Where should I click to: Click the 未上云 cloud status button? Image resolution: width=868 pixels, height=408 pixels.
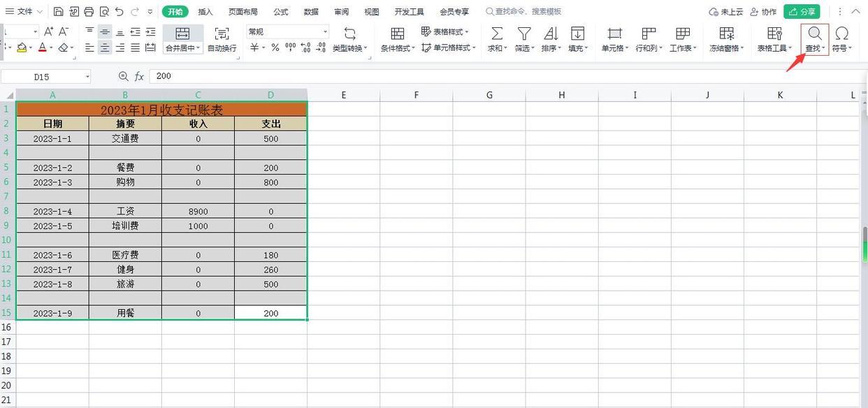click(x=726, y=12)
